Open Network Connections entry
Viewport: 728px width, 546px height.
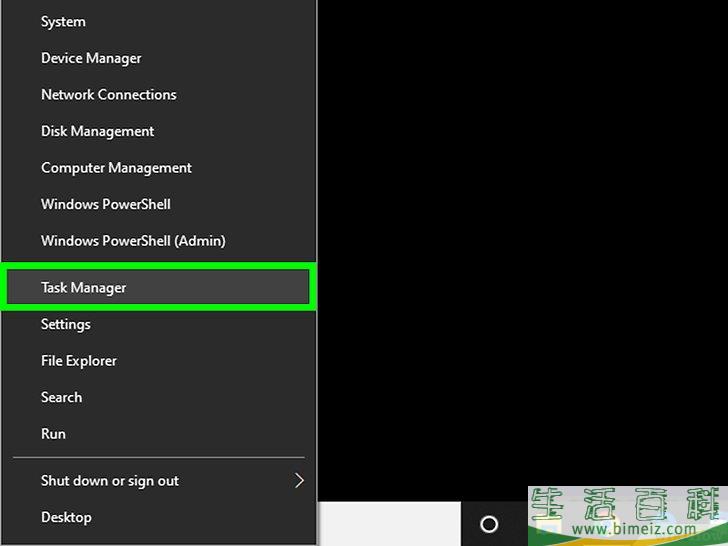click(158, 95)
